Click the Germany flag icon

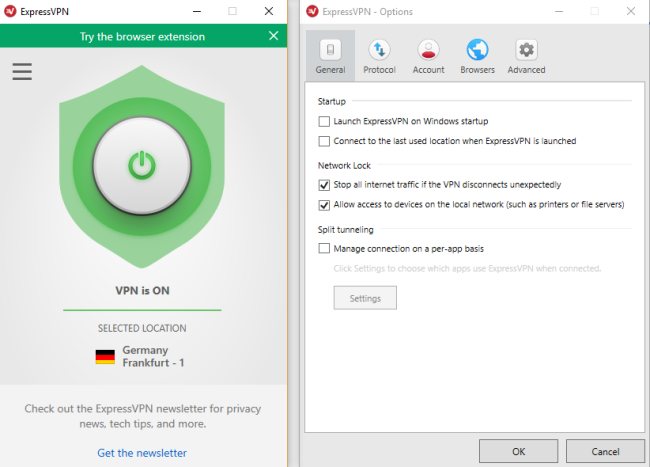(x=105, y=357)
